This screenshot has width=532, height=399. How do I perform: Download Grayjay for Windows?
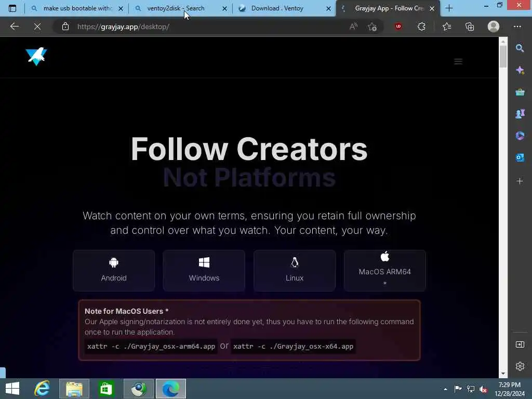tap(204, 270)
